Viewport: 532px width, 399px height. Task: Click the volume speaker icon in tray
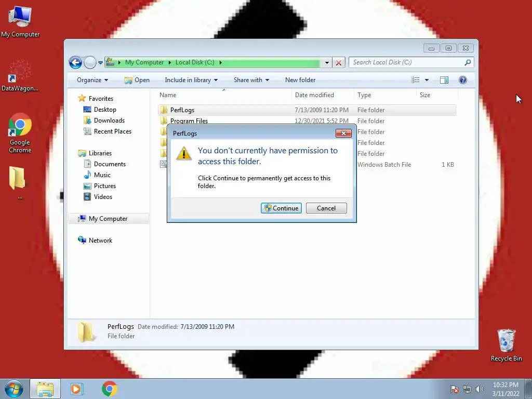[479, 389]
